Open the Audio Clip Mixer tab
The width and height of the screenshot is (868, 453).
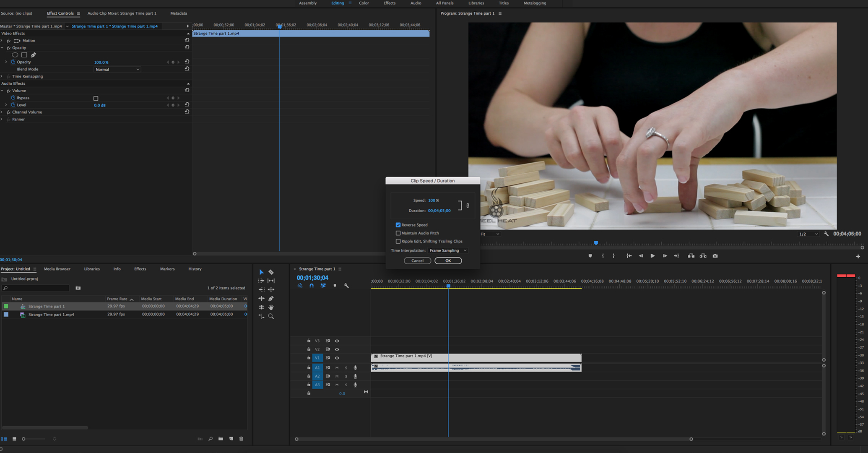[122, 13]
